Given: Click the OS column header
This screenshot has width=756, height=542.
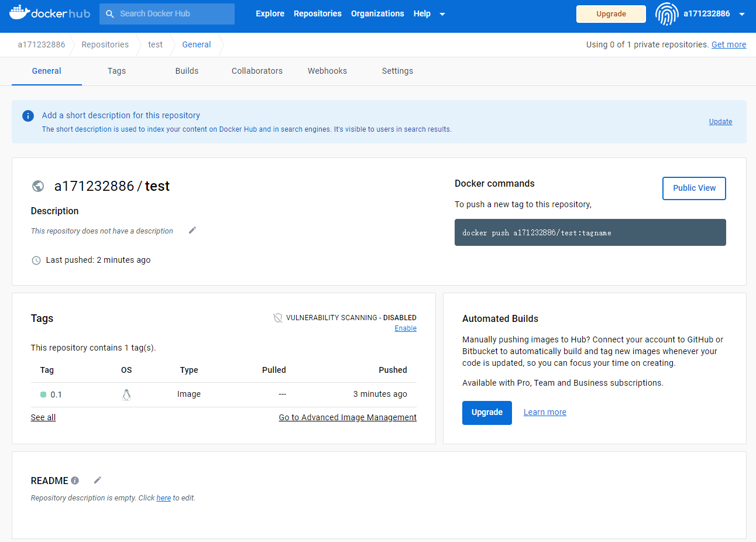Looking at the screenshot, I should (126, 370).
